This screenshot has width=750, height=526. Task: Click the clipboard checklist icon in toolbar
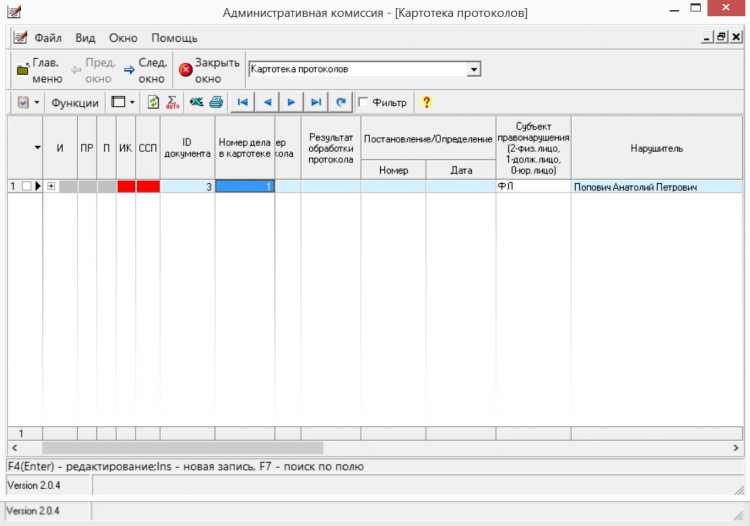(x=22, y=102)
